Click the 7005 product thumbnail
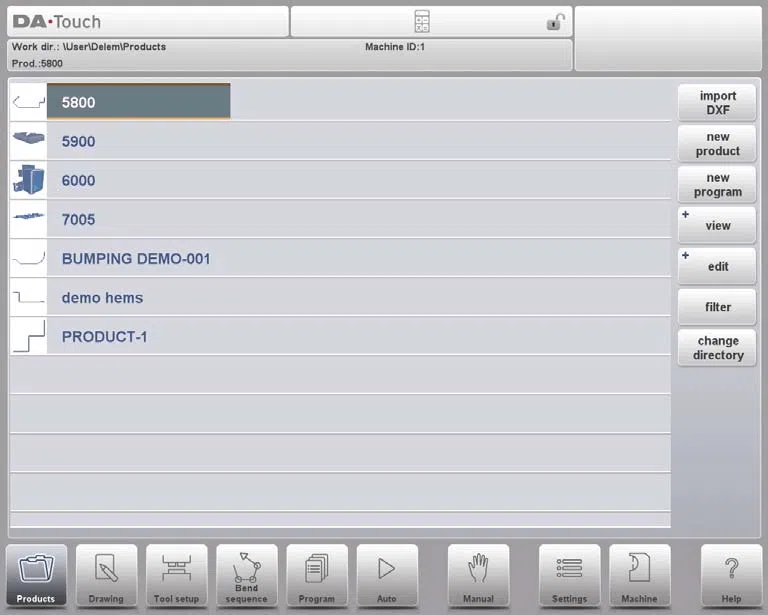Viewport: 768px width, 615px height. (28, 219)
